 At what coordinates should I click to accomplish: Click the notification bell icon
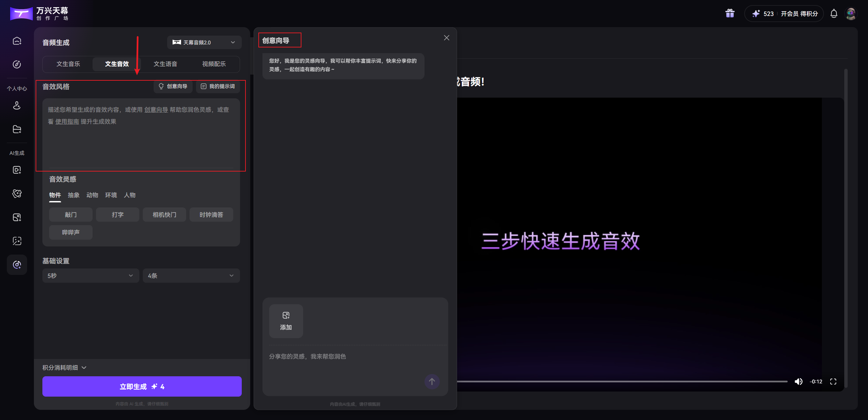(x=834, y=14)
